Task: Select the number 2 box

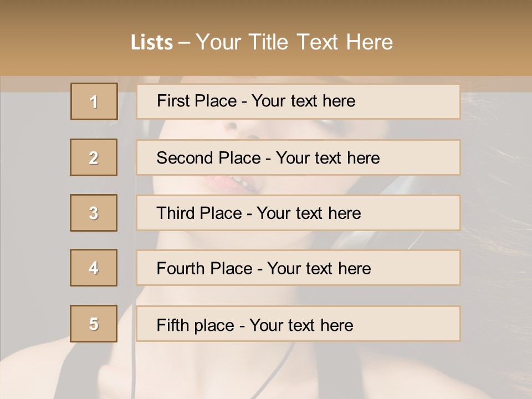Action: 94,157
